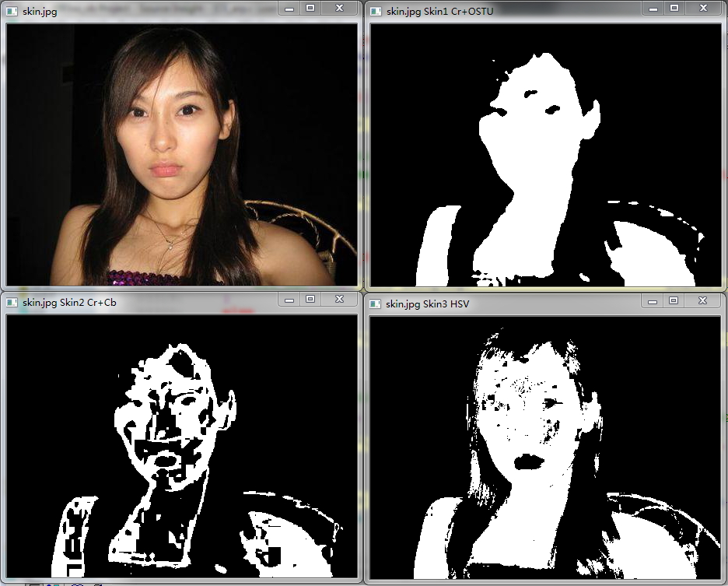Click the 'skin.jpg Skin2 Cr+Cb' title text
Screen dimensions: 728x586
70,303
